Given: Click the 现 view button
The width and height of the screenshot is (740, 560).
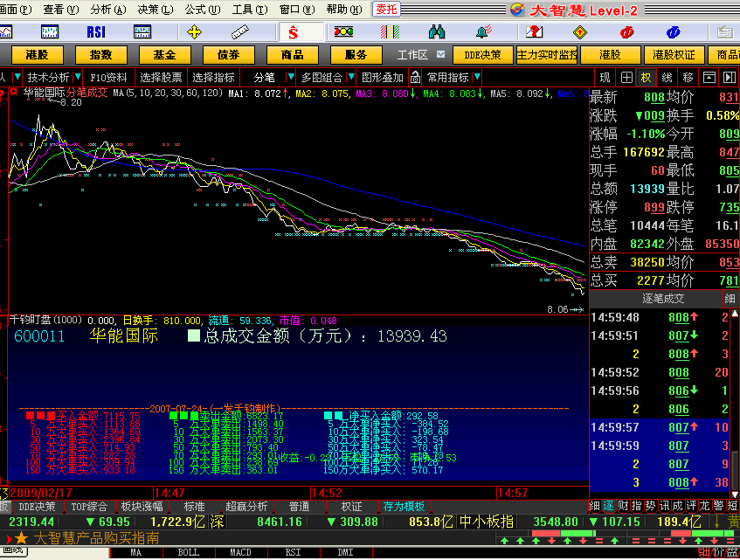Looking at the screenshot, I should (x=605, y=78).
